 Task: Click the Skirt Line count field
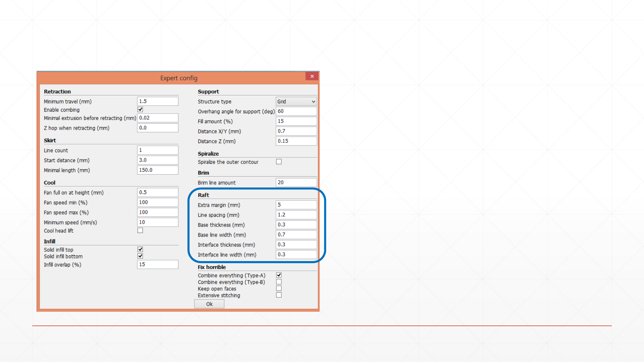[x=157, y=150]
